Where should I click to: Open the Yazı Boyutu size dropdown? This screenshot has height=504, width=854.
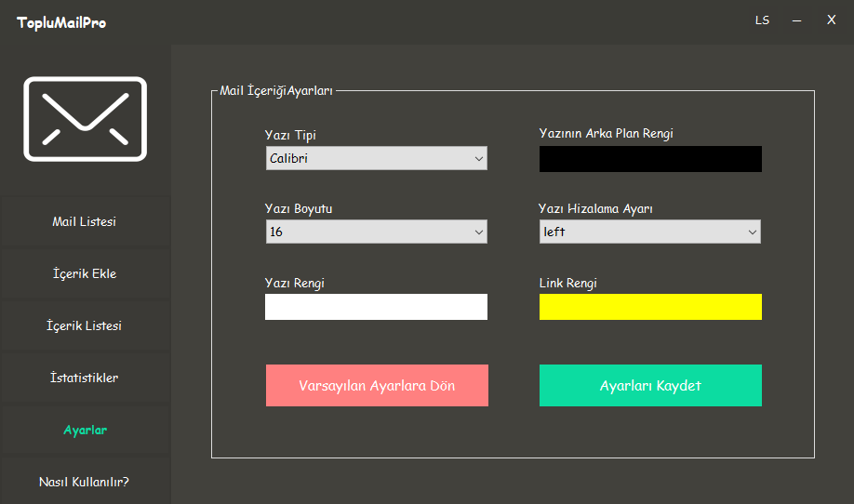(x=376, y=232)
